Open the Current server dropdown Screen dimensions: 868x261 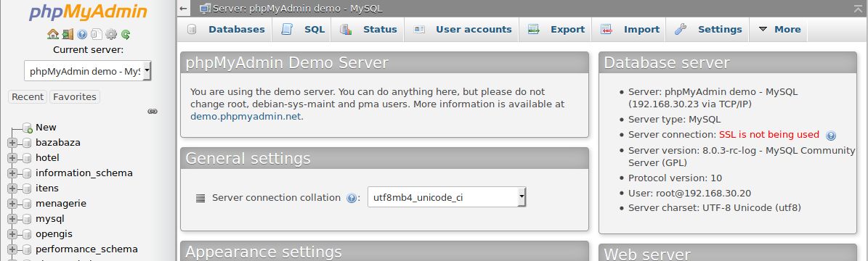tap(87, 71)
